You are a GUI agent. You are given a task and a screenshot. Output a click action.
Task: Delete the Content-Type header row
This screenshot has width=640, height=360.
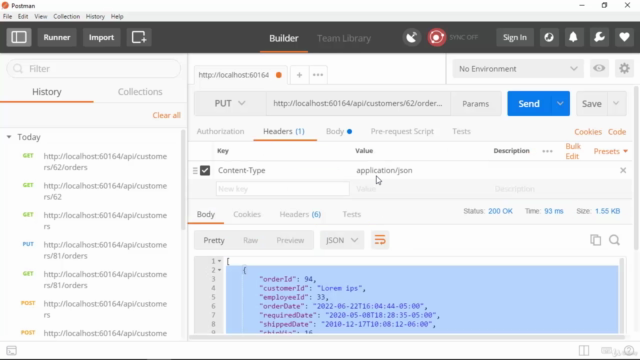point(623,170)
